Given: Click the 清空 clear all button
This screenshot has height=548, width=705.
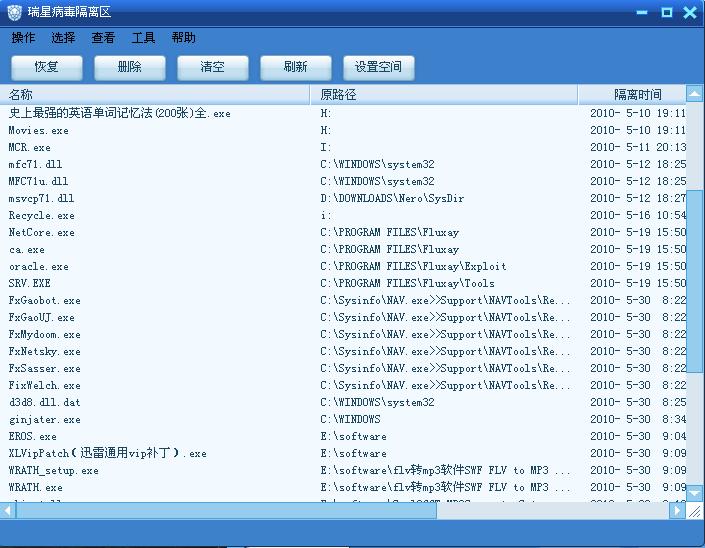Looking at the screenshot, I should (213, 67).
